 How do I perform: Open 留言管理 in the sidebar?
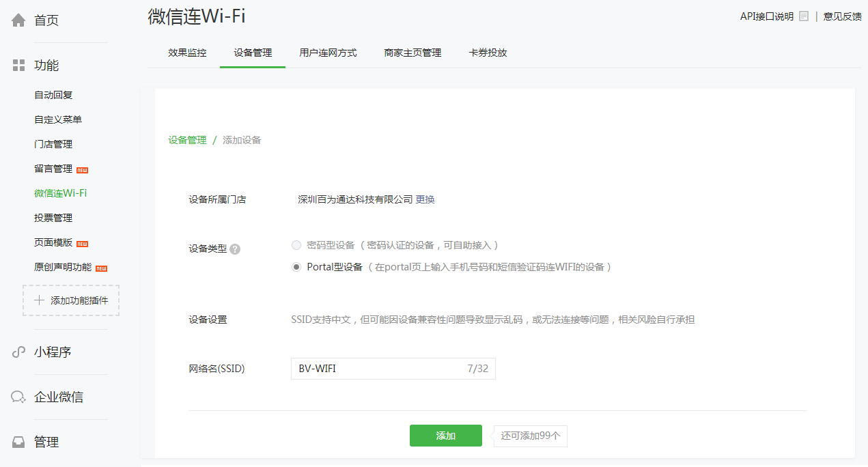tap(53, 169)
